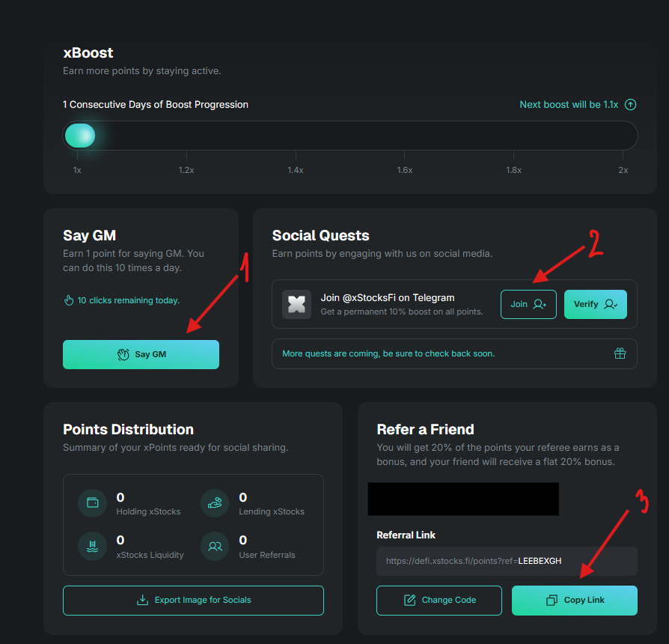Screen dimensions: 669x644
Task: Click the Holding xStocks wallet icon
Action: (93, 503)
